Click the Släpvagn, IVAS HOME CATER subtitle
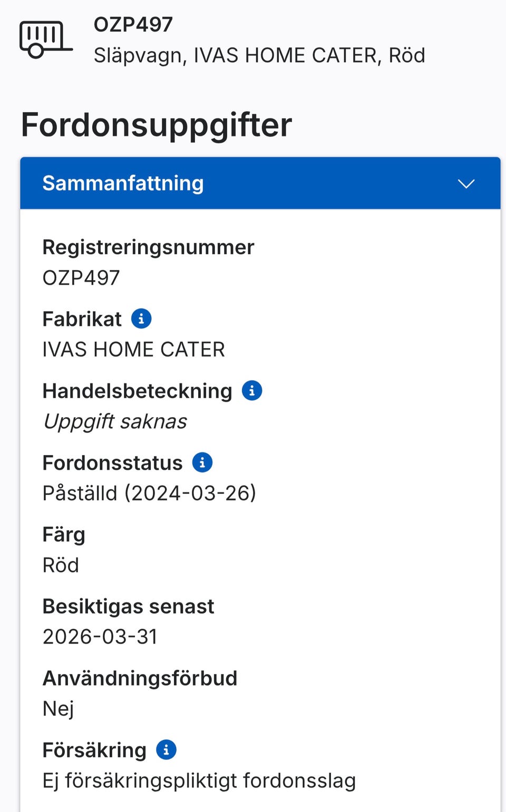The width and height of the screenshot is (506, 812). click(259, 55)
